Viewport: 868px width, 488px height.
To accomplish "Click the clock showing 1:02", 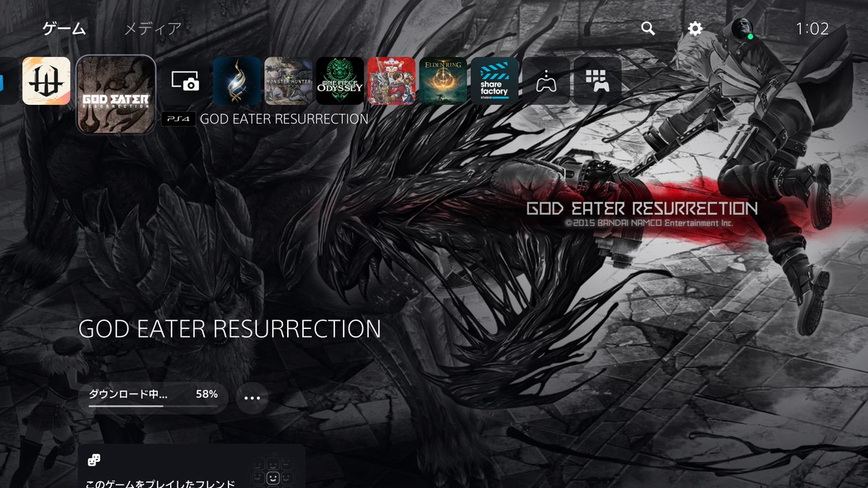I will pyautogui.click(x=812, y=29).
